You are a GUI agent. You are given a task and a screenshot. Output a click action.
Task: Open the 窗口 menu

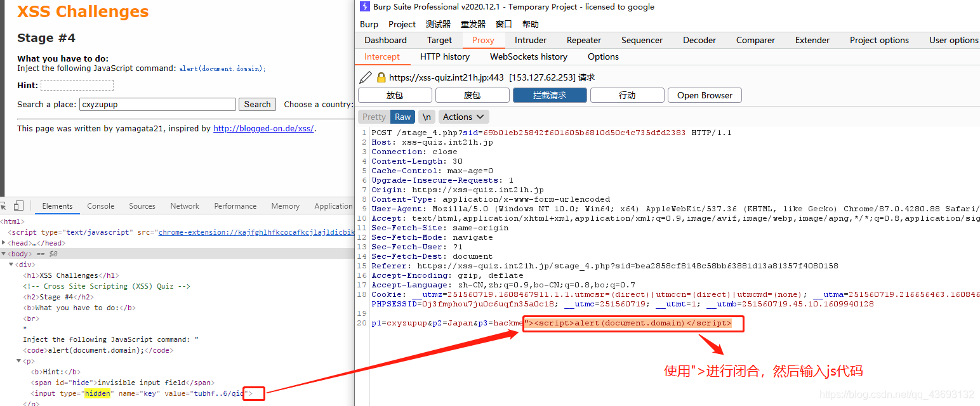point(504,24)
